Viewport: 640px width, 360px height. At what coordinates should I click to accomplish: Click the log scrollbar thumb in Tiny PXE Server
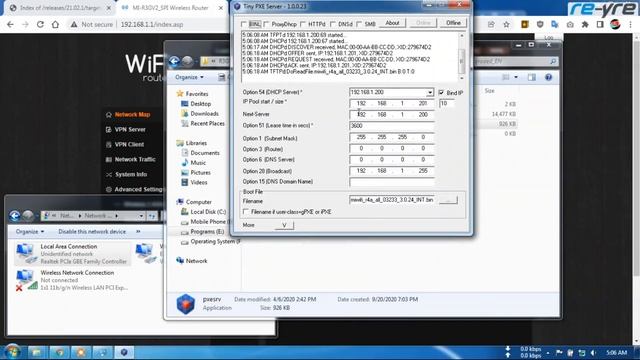(462, 60)
